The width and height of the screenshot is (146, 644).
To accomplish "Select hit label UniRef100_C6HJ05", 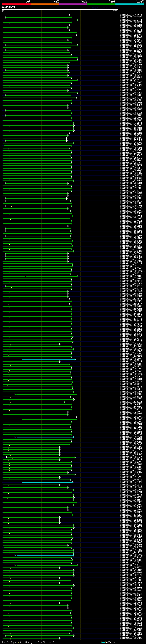I will [x=131, y=65].
